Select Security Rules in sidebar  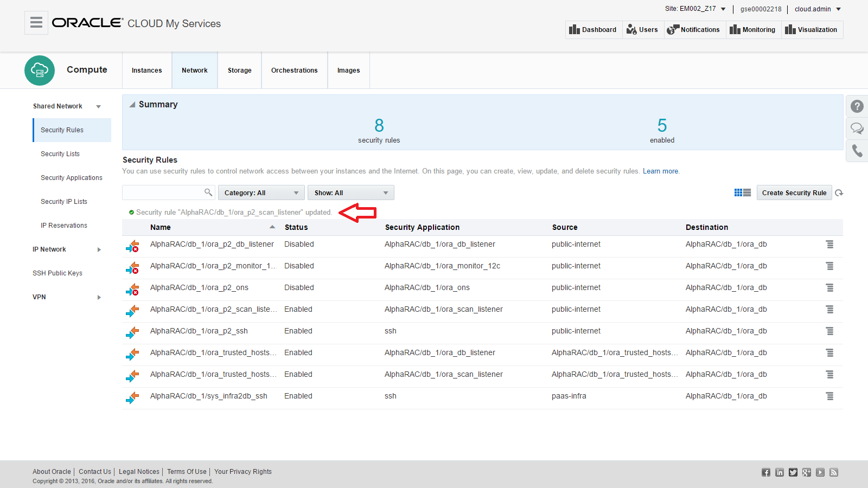click(x=72, y=130)
